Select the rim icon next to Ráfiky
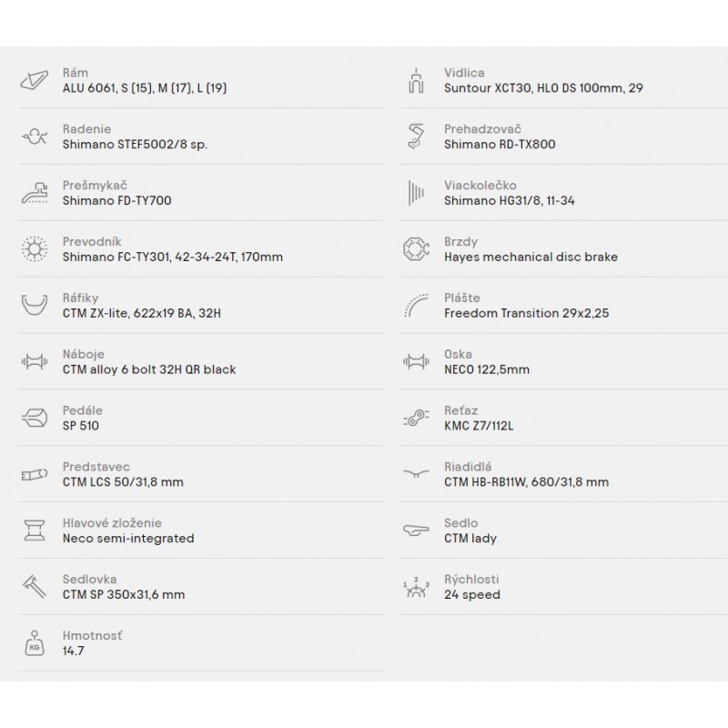 point(35,305)
